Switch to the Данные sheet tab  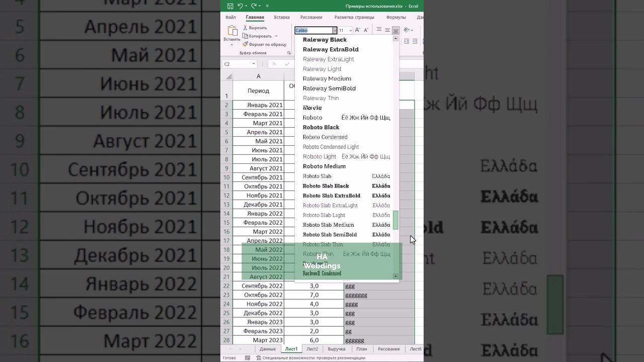point(268,349)
